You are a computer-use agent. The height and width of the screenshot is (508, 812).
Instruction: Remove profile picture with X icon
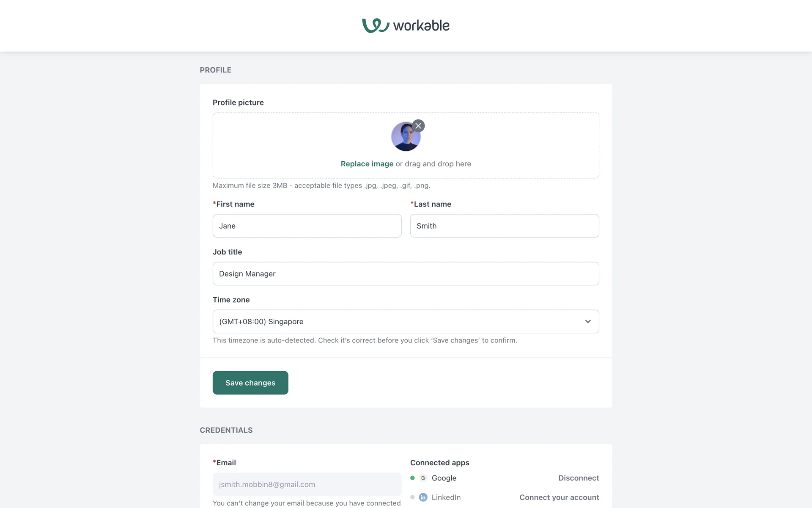click(x=418, y=126)
